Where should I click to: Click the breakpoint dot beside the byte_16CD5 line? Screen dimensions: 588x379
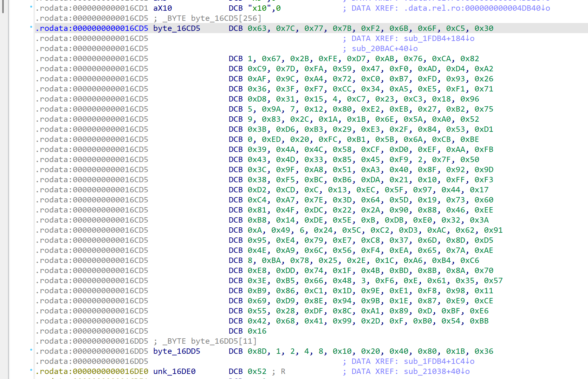(x=31, y=27)
